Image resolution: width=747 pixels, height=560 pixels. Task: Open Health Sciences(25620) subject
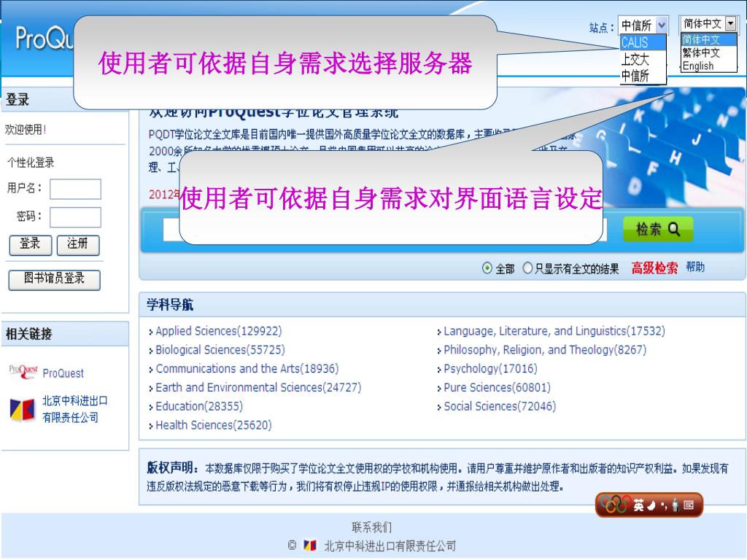click(214, 425)
